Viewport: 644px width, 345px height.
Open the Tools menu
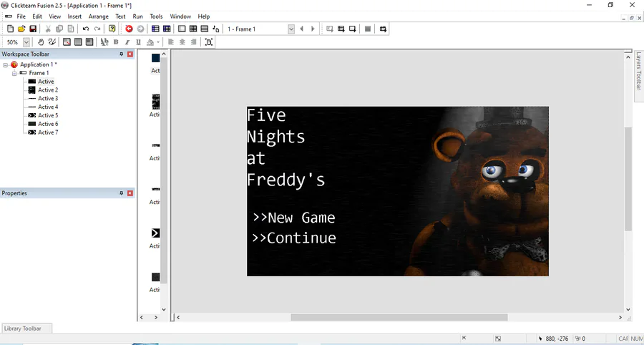click(x=156, y=16)
